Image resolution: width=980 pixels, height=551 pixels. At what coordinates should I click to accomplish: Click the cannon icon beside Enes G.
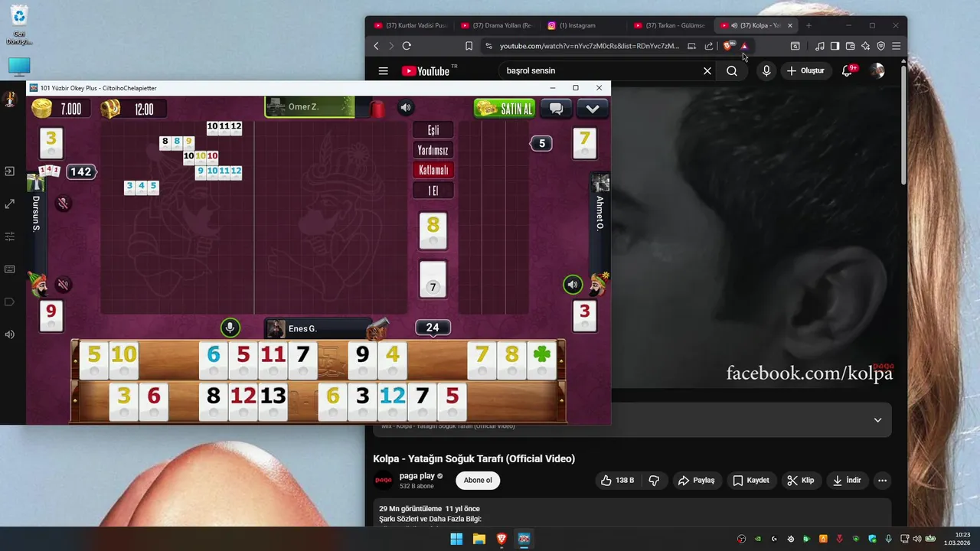coord(377,328)
